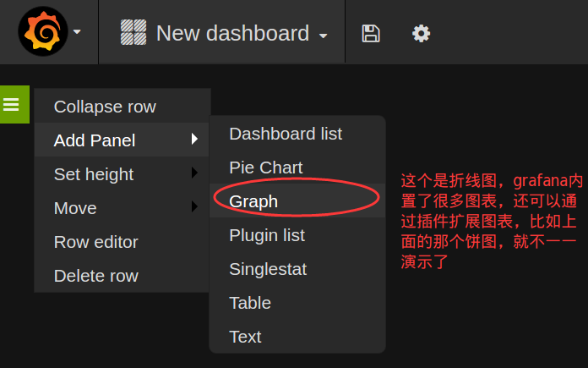Choose Delete row from the menu
This screenshot has height=368, width=588.
(x=95, y=276)
